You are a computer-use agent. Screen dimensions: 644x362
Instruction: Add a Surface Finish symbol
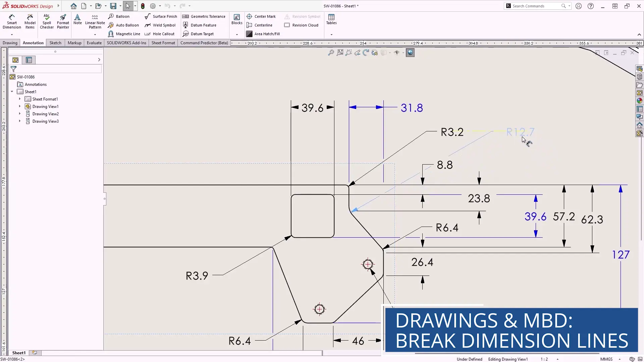[161, 16]
